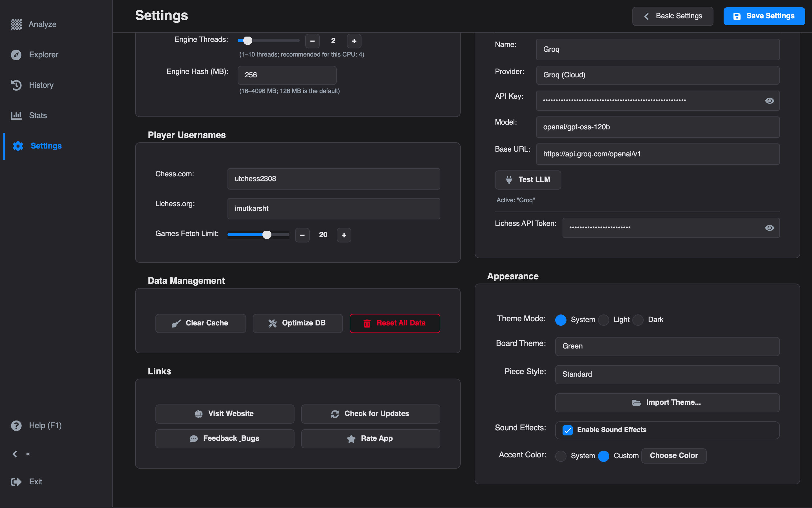
Task: Click the trash icon on Reset All Data
Action: 367,323
